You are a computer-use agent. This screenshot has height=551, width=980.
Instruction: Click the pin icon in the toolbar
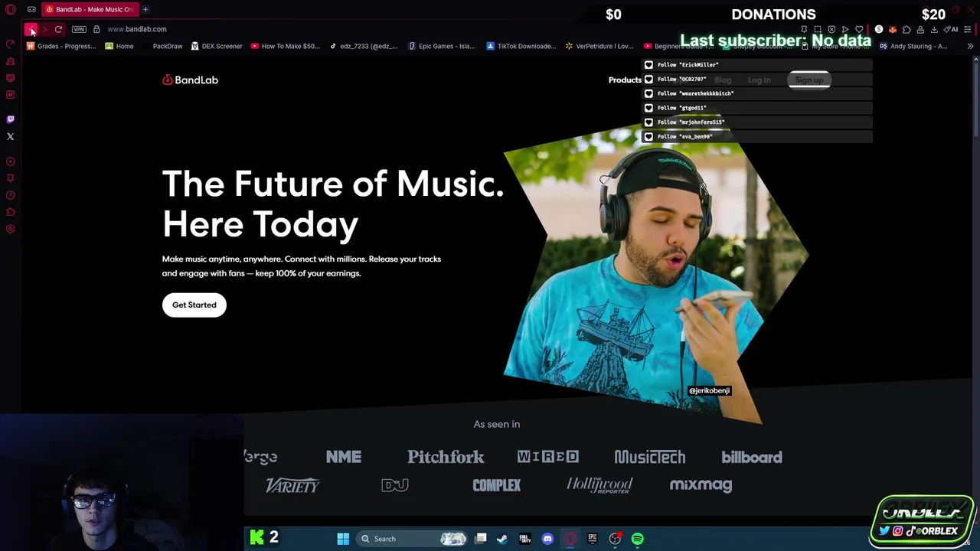click(804, 29)
